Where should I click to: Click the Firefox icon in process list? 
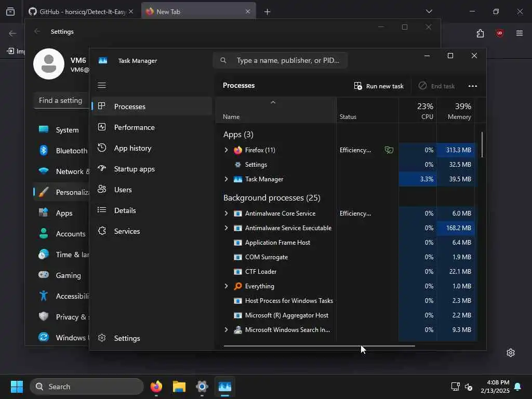(238, 150)
